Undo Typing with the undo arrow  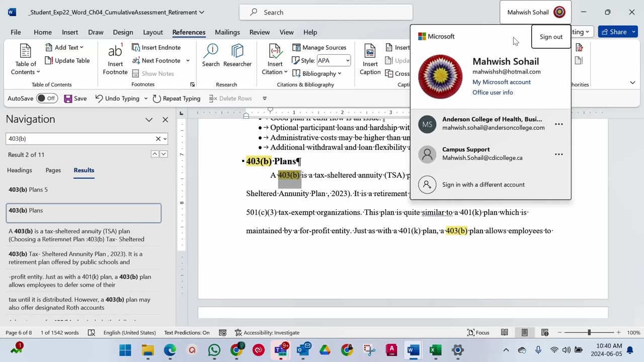point(117,99)
